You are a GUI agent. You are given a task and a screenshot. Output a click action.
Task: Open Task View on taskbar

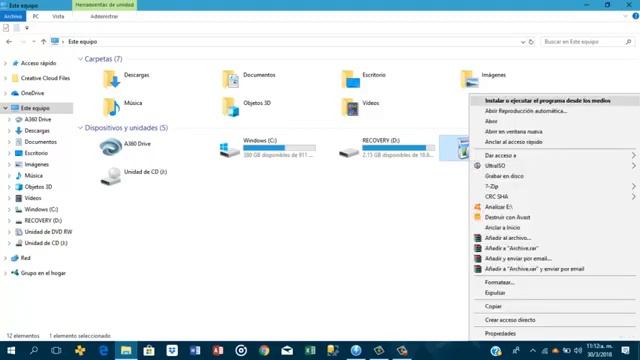(56, 351)
